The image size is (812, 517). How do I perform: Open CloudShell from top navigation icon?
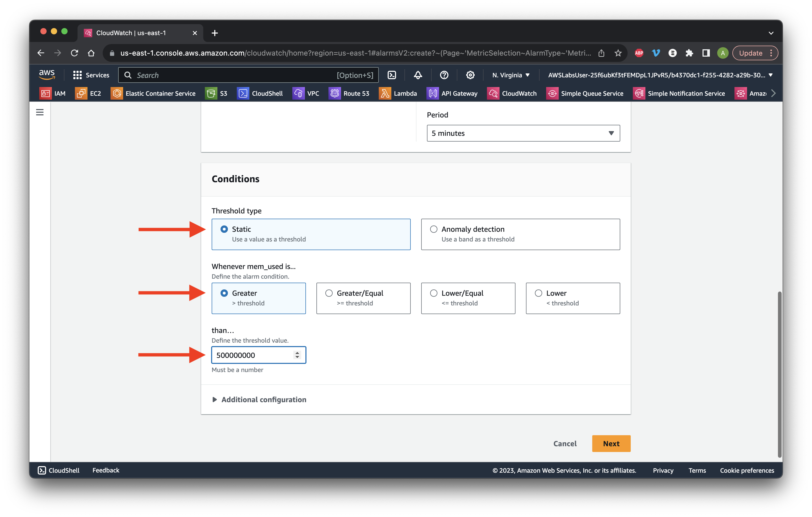(392, 75)
